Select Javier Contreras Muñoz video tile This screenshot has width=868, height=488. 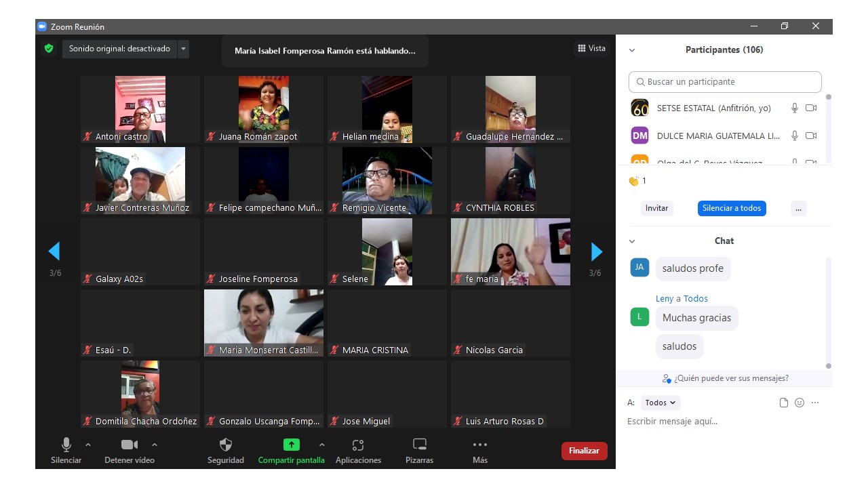(140, 180)
